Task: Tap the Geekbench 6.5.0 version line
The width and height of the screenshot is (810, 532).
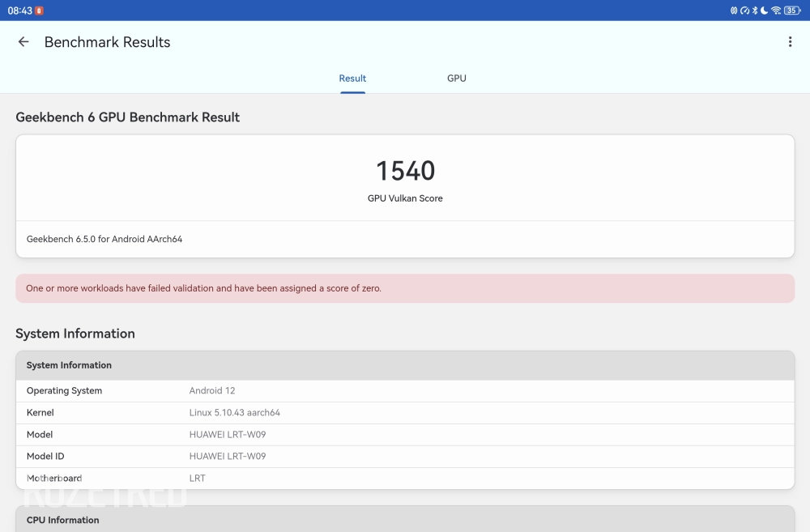Action: (104, 240)
